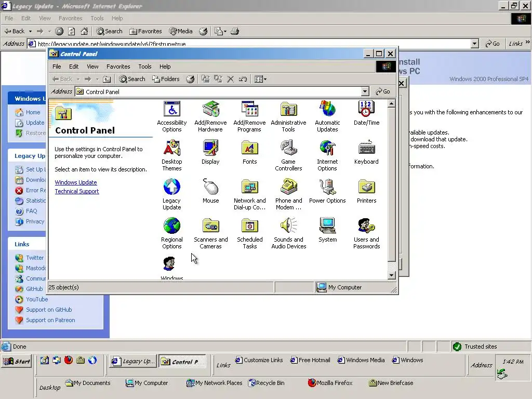Screen dimensions: 532x399
Task: Open Phone and Modem options
Action: (288, 194)
